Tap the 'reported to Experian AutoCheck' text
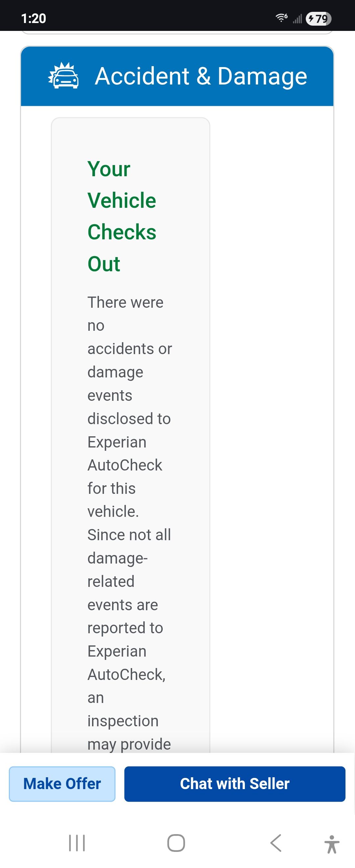This screenshot has width=355, height=868. 126,651
